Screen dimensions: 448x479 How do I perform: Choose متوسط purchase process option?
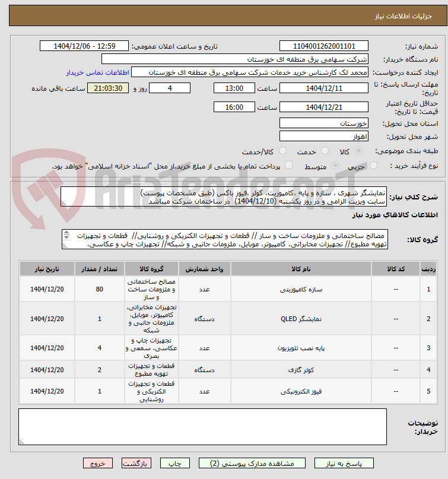[x=335, y=166]
